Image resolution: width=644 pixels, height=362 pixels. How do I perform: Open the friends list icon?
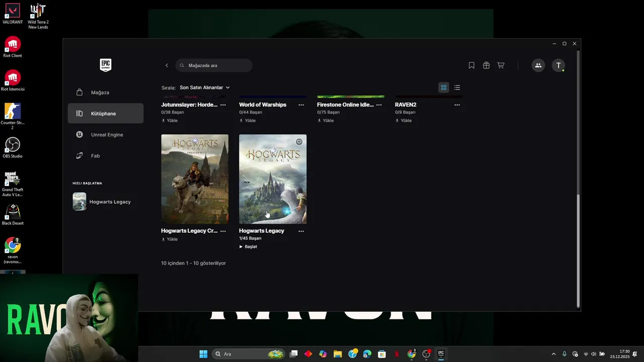[x=538, y=65]
